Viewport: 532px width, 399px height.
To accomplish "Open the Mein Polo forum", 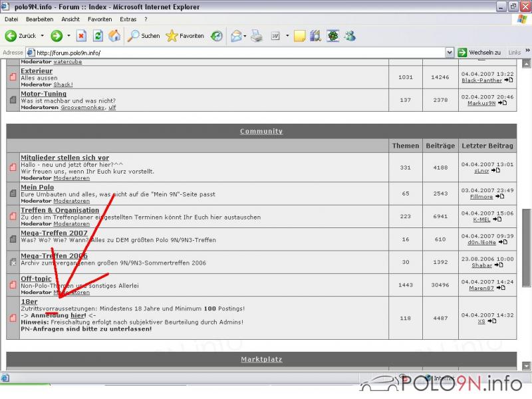I will coord(37,187).
